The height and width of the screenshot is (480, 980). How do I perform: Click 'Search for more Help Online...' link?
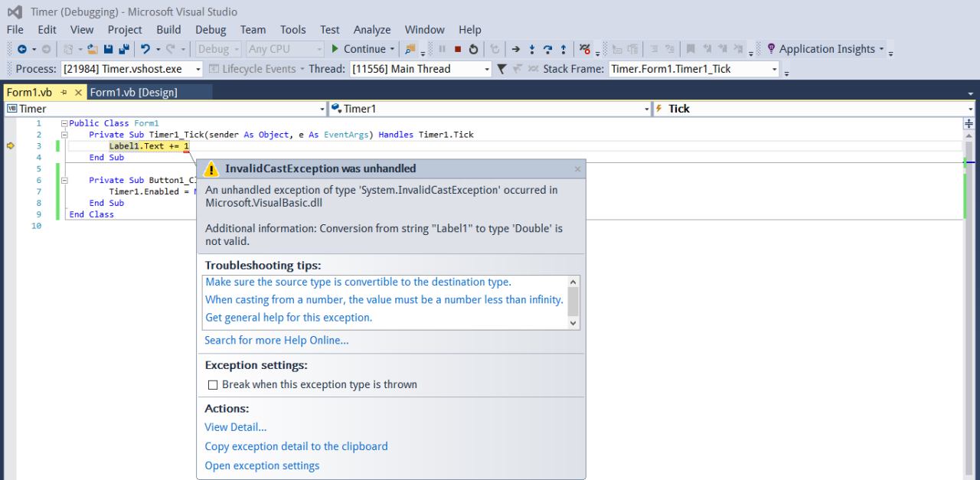(x=276, y=341)
